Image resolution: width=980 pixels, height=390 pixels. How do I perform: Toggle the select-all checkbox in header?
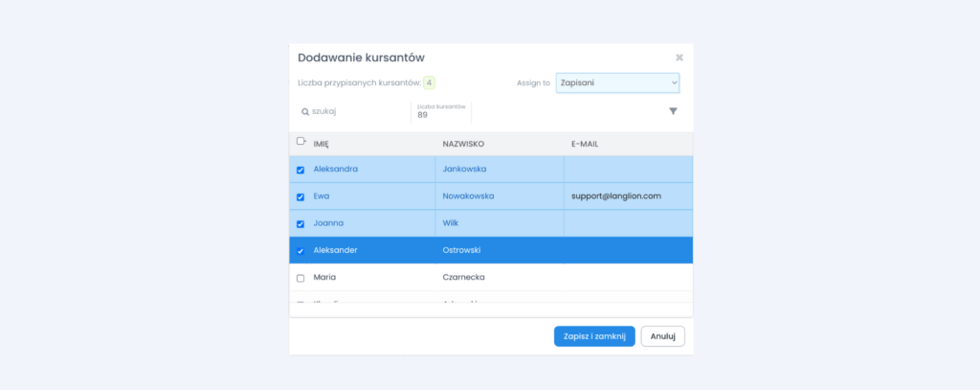point(301,143)
